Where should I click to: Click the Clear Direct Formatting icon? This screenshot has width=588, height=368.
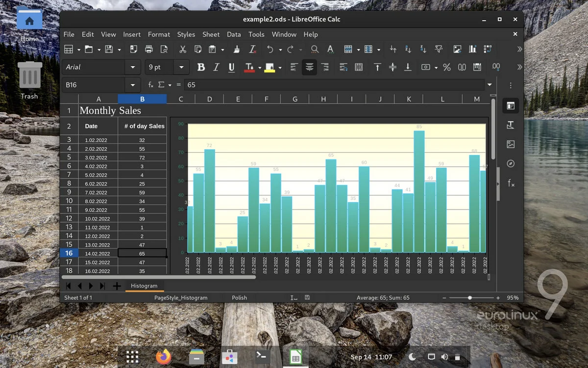tap(253, 49)
